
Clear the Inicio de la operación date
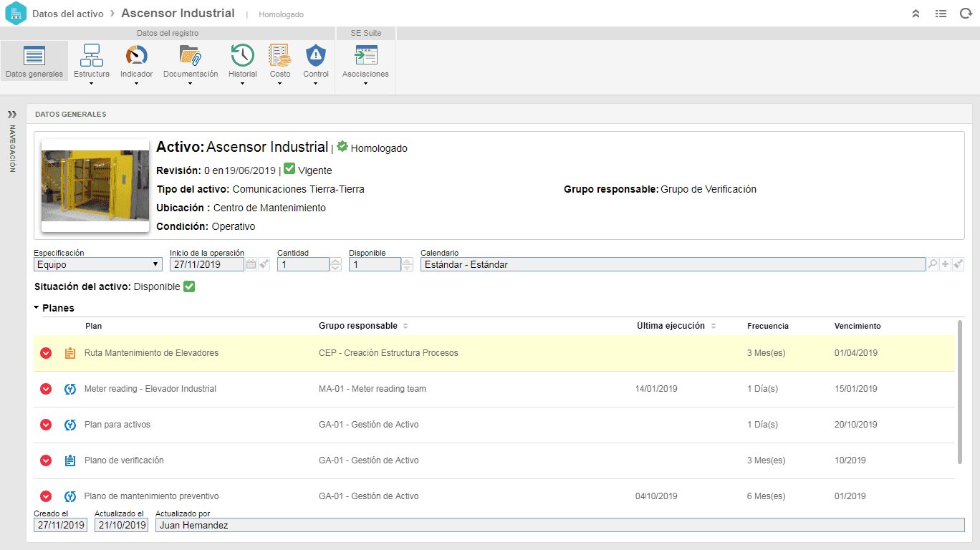264,264
